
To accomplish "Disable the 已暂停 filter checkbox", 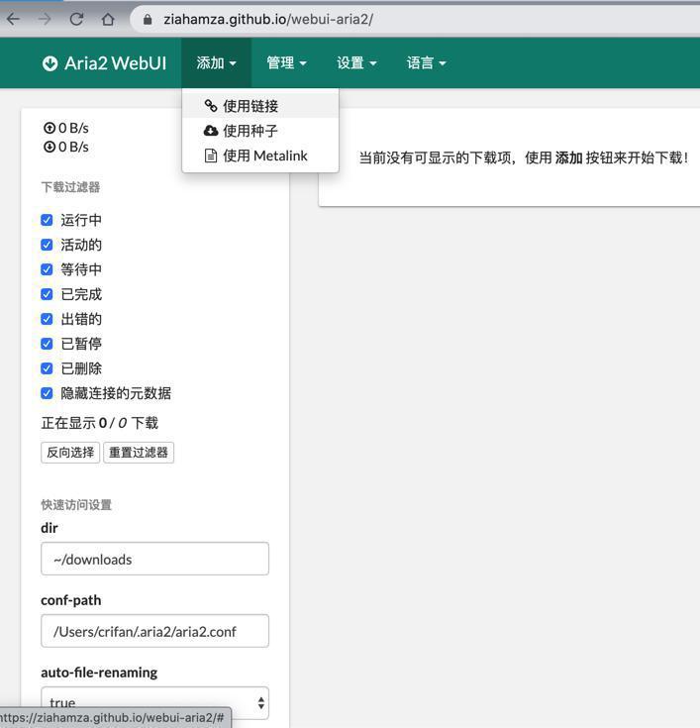I will pyautogui.click(x=47, y=344).
